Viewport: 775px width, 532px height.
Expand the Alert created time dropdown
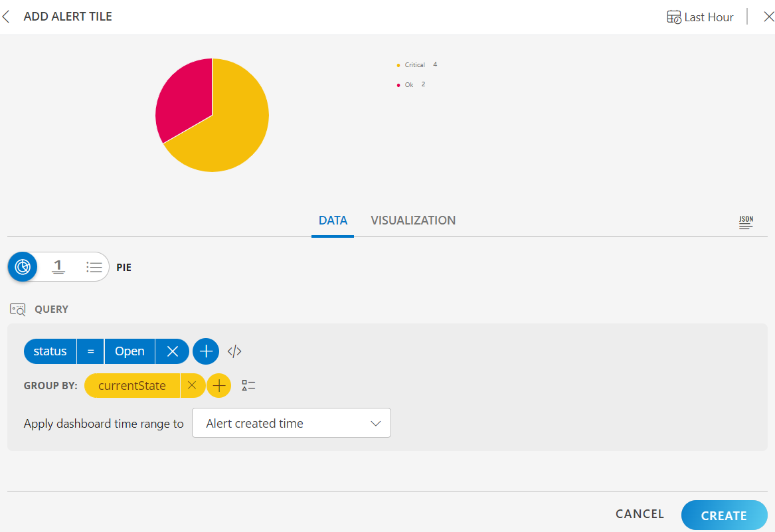291,423
